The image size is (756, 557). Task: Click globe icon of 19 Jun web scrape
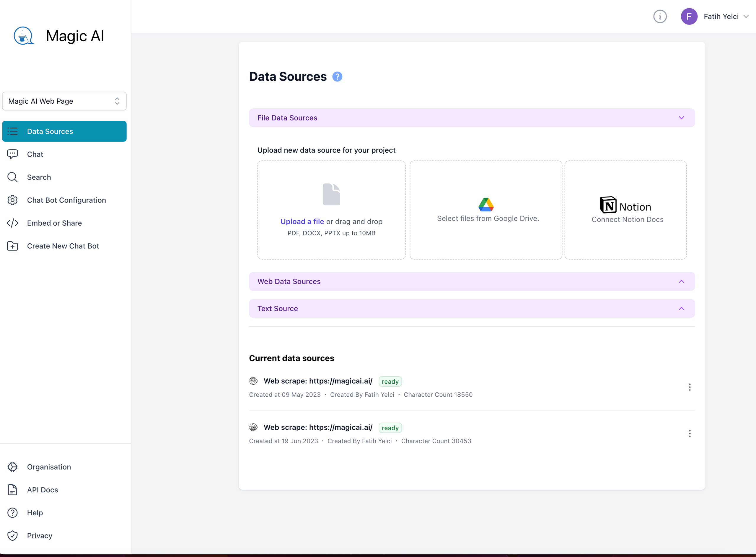click(x=253, y=427)
